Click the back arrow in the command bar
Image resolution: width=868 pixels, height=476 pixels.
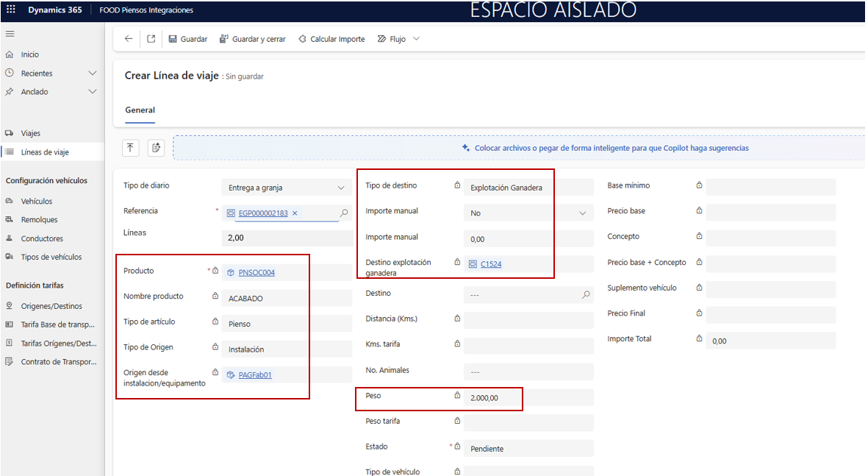tap(129, 39)
